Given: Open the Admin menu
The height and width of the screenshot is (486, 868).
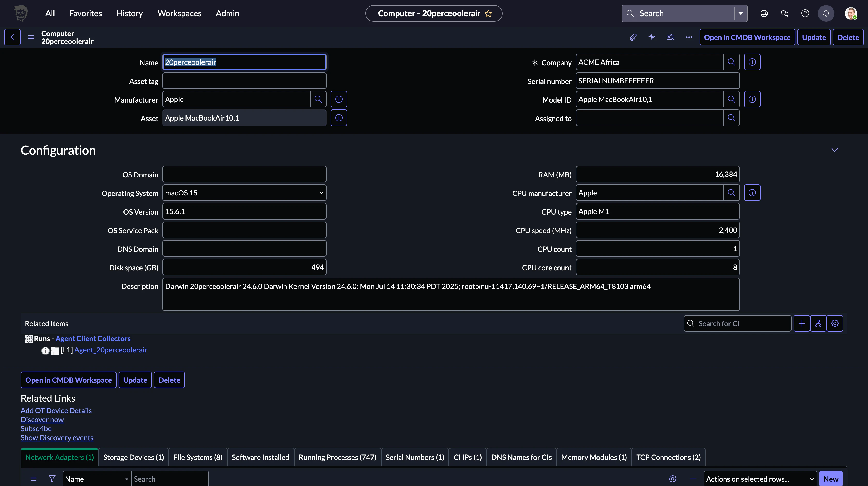Looking at the screenshot, I should pos(227,13).
